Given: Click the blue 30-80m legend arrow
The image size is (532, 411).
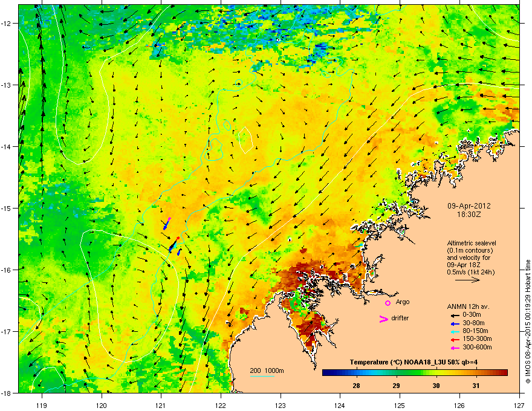Looking at the screenshot, I should [x=455, y=324].
